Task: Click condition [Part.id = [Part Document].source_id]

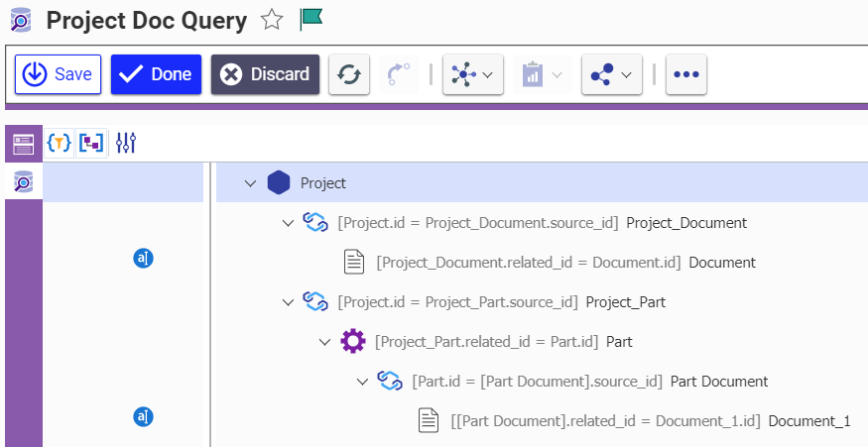Action: 537,382
